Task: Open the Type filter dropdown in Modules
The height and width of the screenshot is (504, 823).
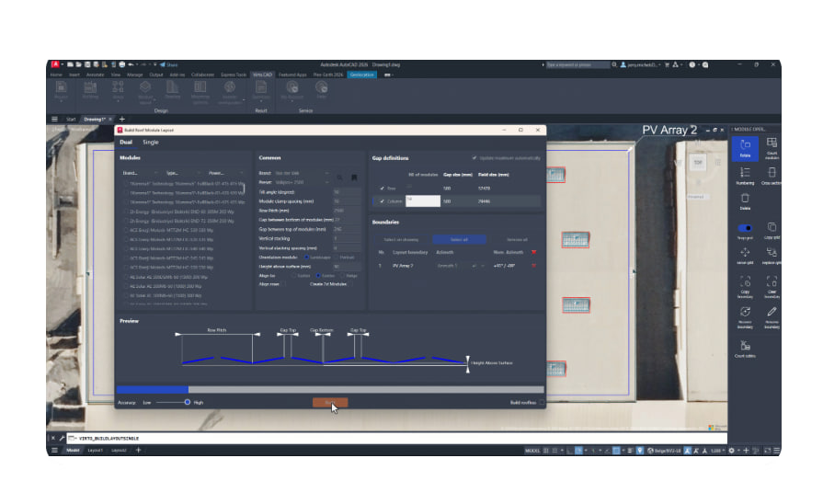Action: (183, 173)
